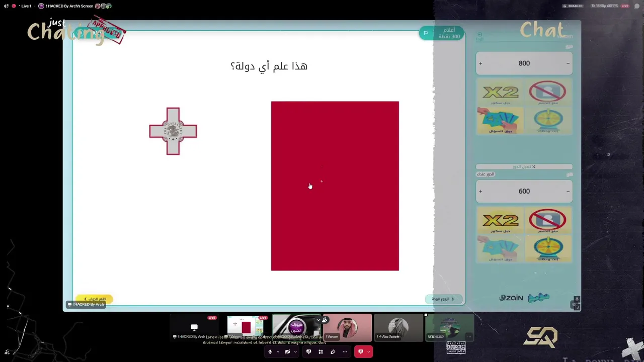The height and width of the screenshot is (362, 644).
Task: Open the live stream thumbnail with red flag
Action: click(245, 328)
